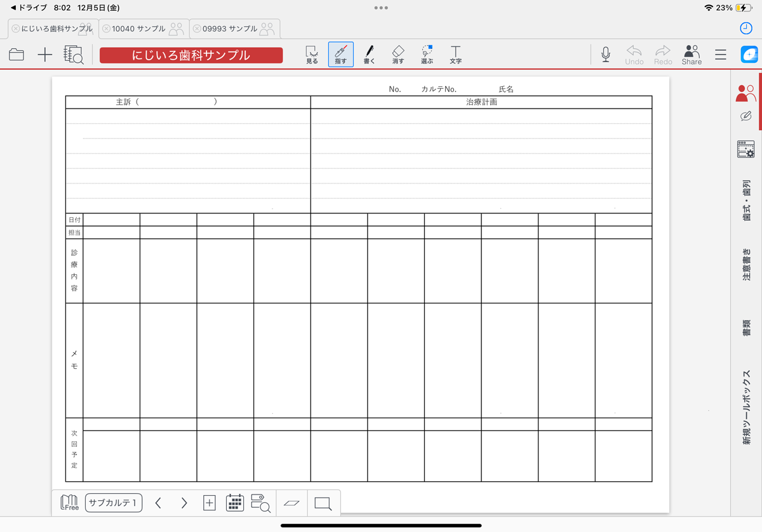Go to next page with right chevron

click(x=184, y=503)
